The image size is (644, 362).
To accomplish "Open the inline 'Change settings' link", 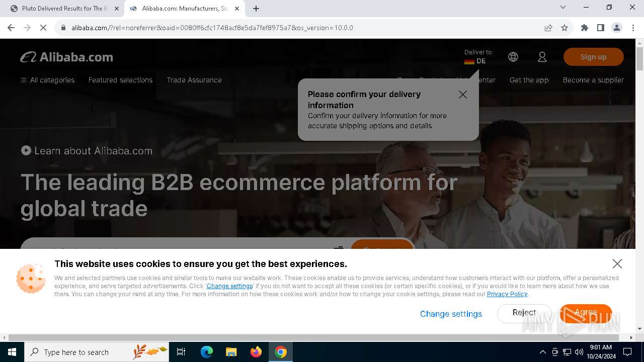I will click(229, 286).
